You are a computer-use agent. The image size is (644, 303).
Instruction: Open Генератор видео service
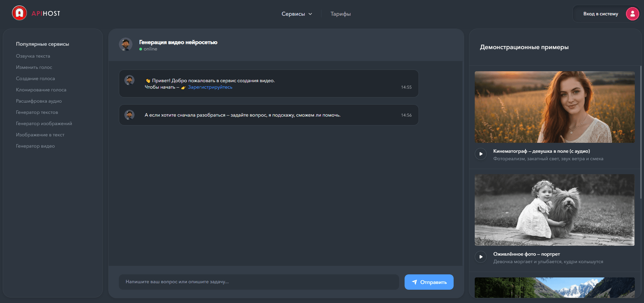[35, 146]
